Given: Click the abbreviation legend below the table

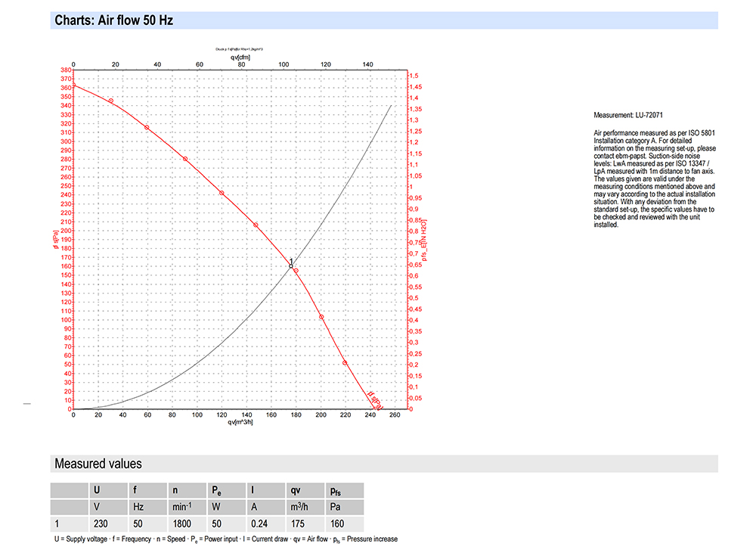Looking at the screenshot, I should [x=226, y=539].
